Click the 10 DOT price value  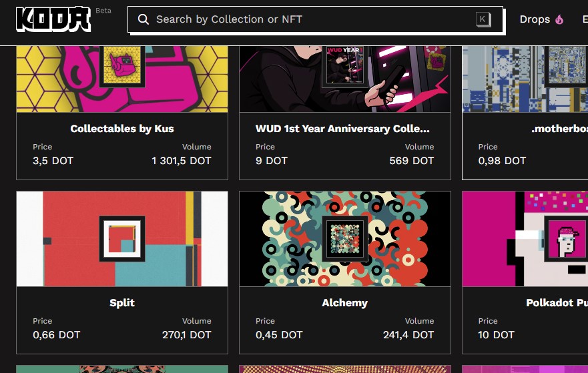point(496,335)
